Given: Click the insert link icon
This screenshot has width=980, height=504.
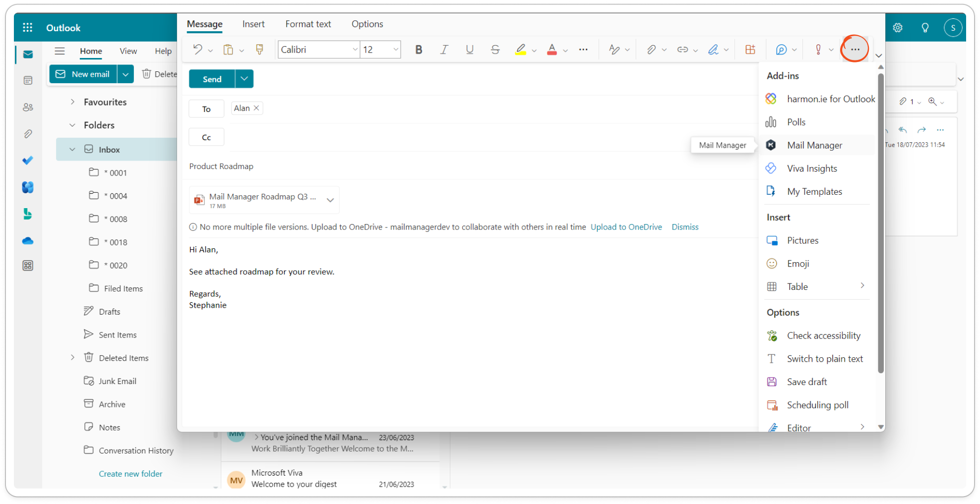Looking at the screenshot, I should (x=682, y=50).
